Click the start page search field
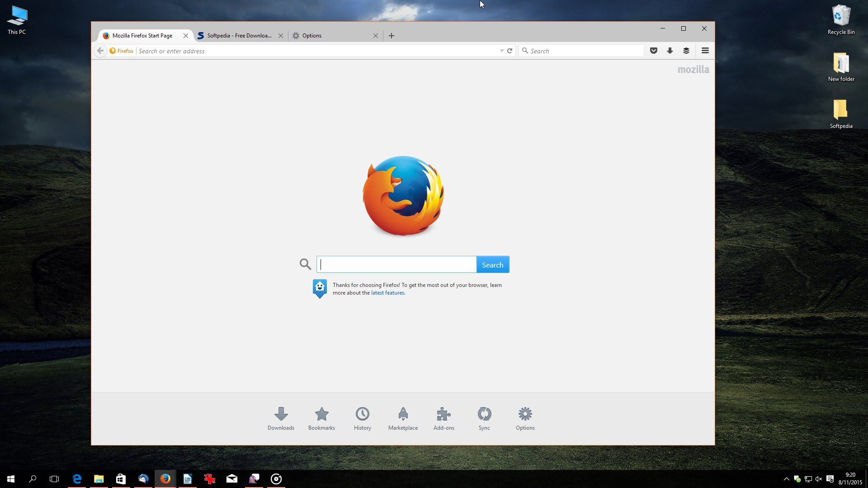Image resolution: width=868 pixels, height=488 pixels. pyautogui.click(x=396, y=265)
